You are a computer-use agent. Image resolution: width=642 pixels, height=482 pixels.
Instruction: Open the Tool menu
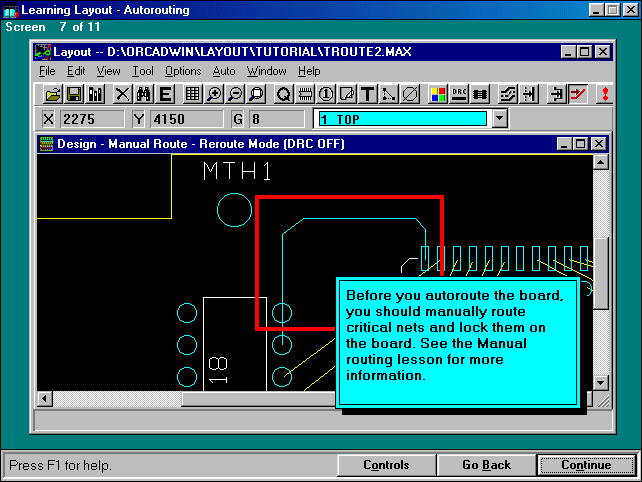pos(143,71)
